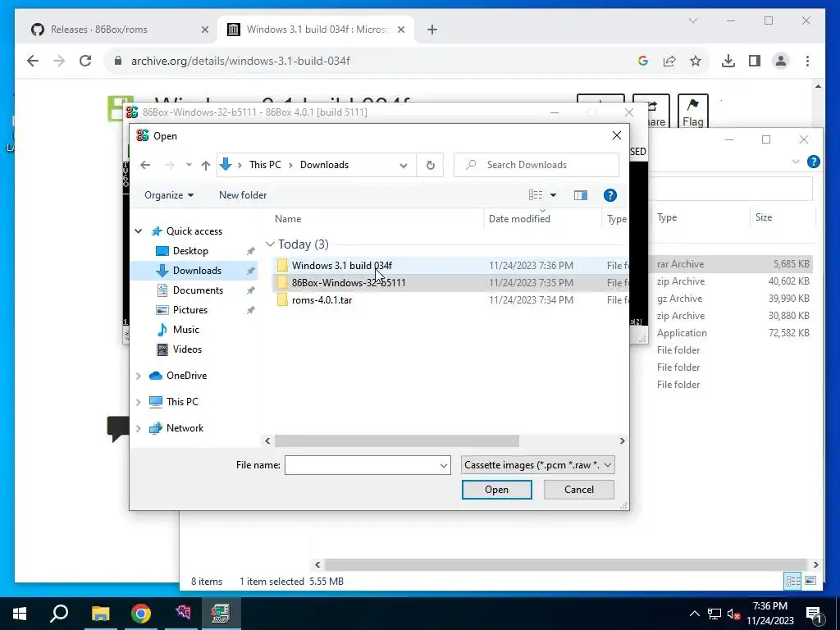Toggle the preview pane icon
Screen dimensions: 840x630
point(580,195)
